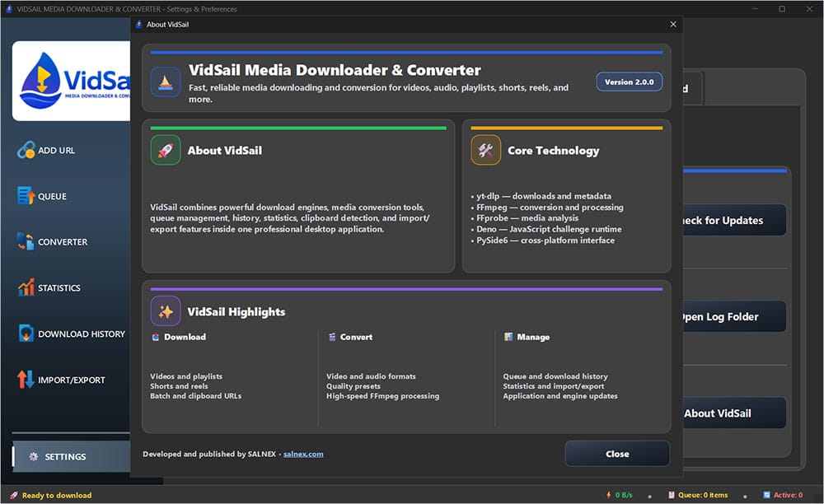Open the IMPORT/EXPORT page

coord(70,379)
